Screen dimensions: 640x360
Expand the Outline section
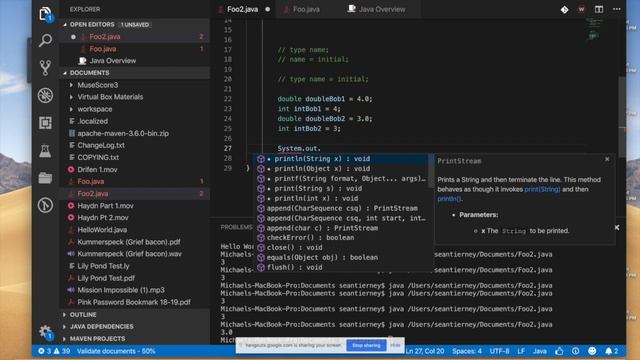(x=83, y=315)
